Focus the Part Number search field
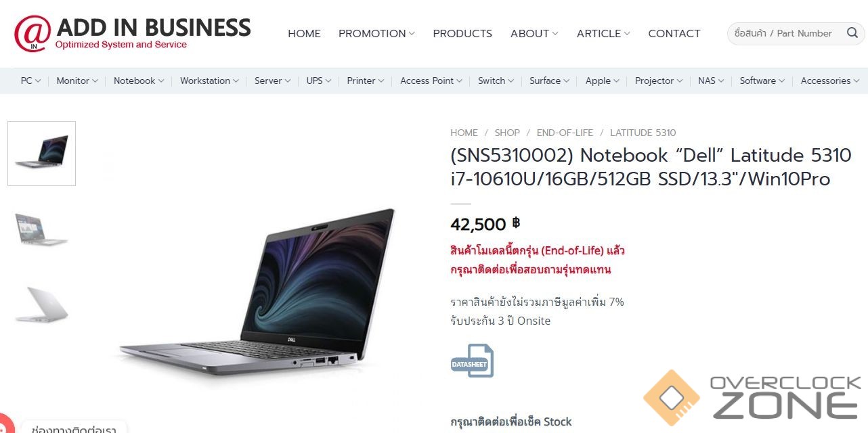 [785, 33]
